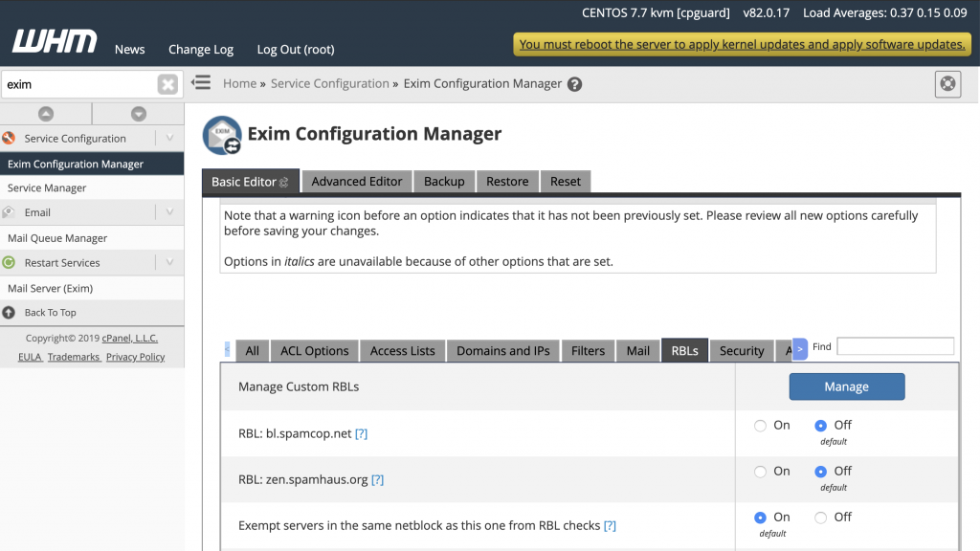The image size is (980, 551).
Task: Click Manage button for Custom RBLs
Action: [x=847, y=386]
